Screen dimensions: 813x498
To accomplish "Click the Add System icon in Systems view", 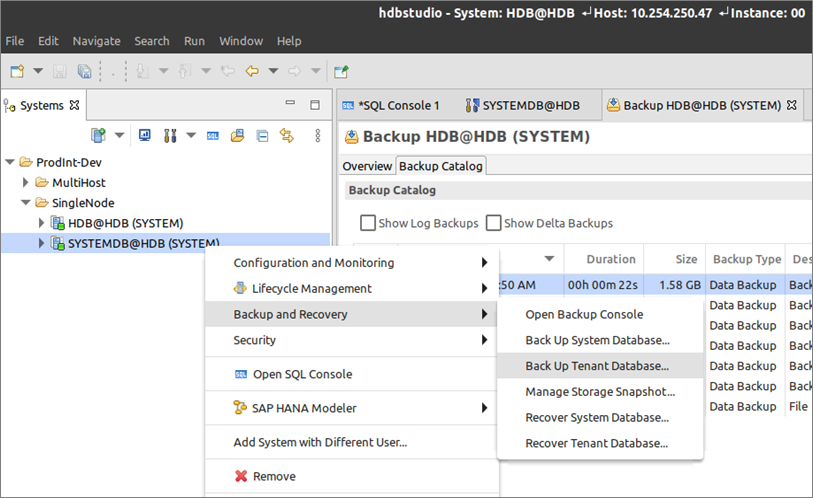I will point(98,135).
